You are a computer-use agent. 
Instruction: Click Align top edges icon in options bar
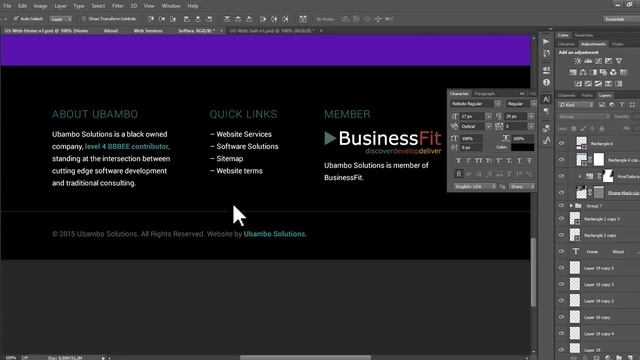pyautogui.click(x=151, y=19)
